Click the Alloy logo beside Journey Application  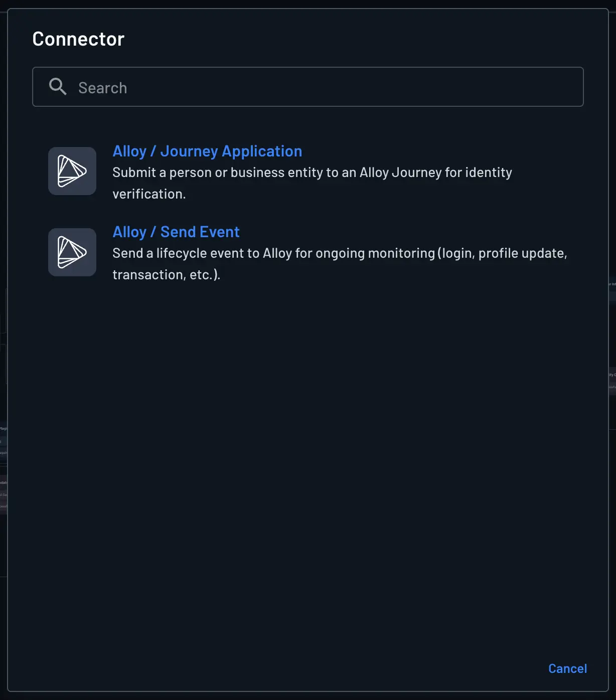click(x=72, y=171)
